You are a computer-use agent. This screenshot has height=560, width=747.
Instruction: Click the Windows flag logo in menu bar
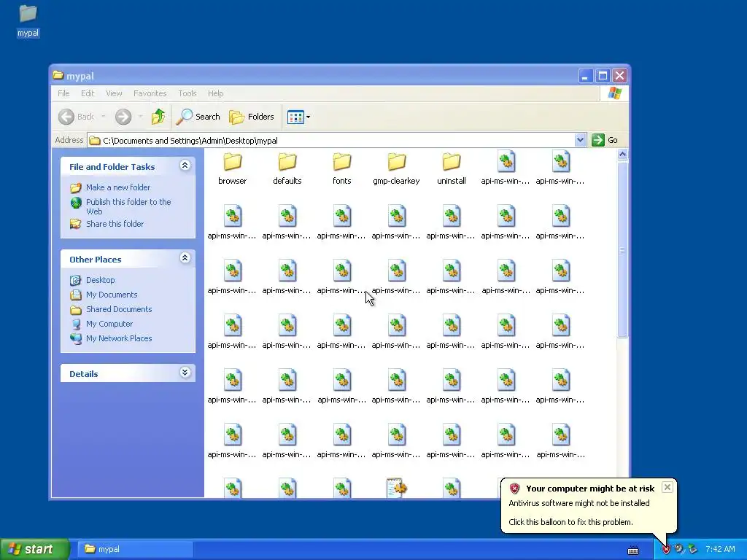click(x=614, y=93)
